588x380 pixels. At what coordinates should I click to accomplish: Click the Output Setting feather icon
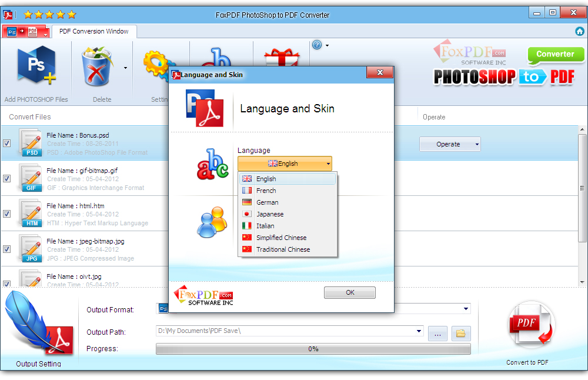pos(39,324)
